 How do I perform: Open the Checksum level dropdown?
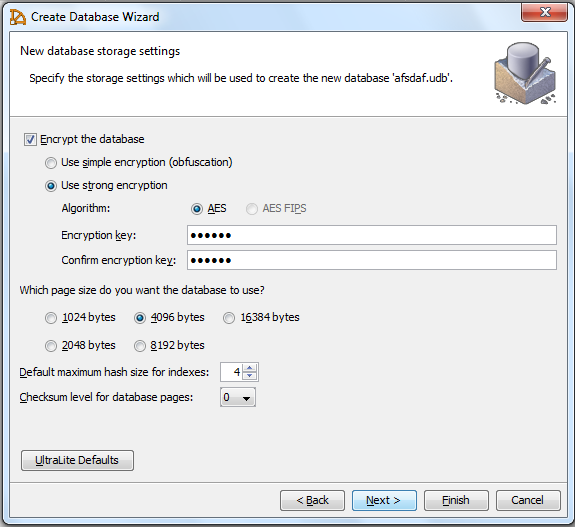click(x=238, y=397)
